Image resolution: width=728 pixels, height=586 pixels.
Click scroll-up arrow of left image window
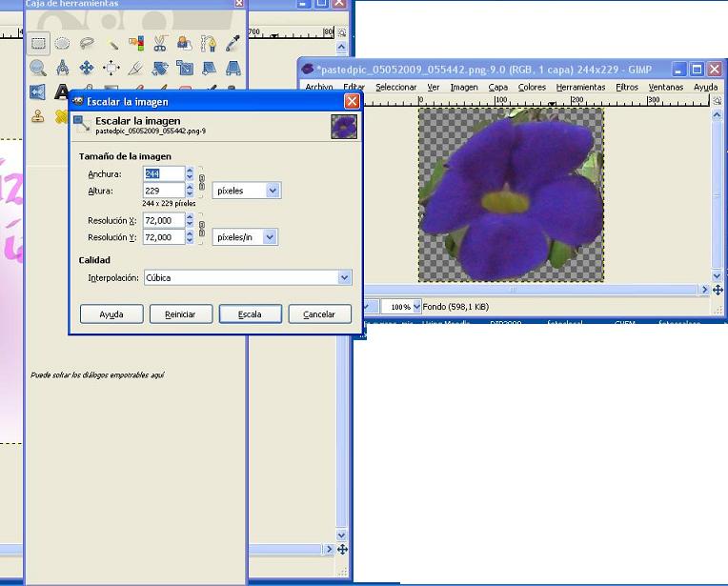coord(342,47)
